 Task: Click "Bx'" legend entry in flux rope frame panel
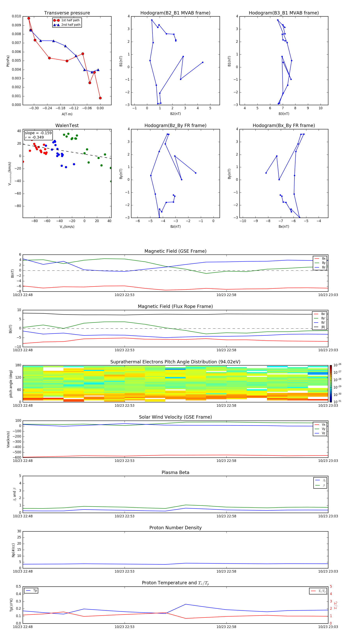click(x=320, y=314)
